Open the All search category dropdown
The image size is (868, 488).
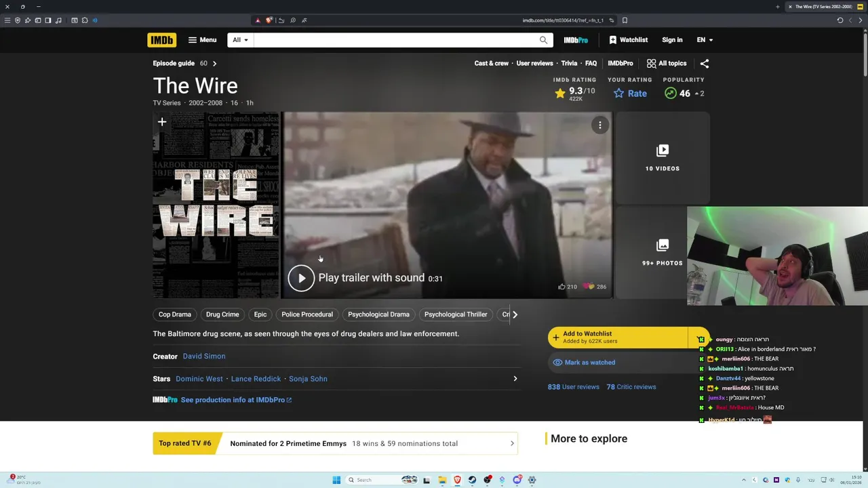pos(240,40)
